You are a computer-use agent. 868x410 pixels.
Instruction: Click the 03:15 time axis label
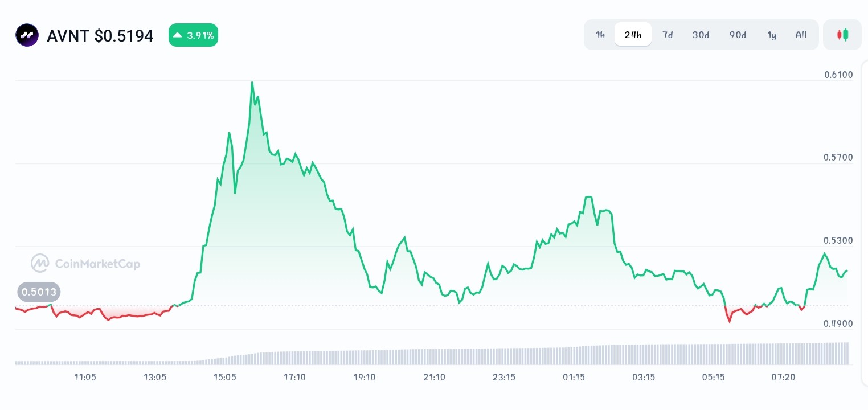(644, 377)
